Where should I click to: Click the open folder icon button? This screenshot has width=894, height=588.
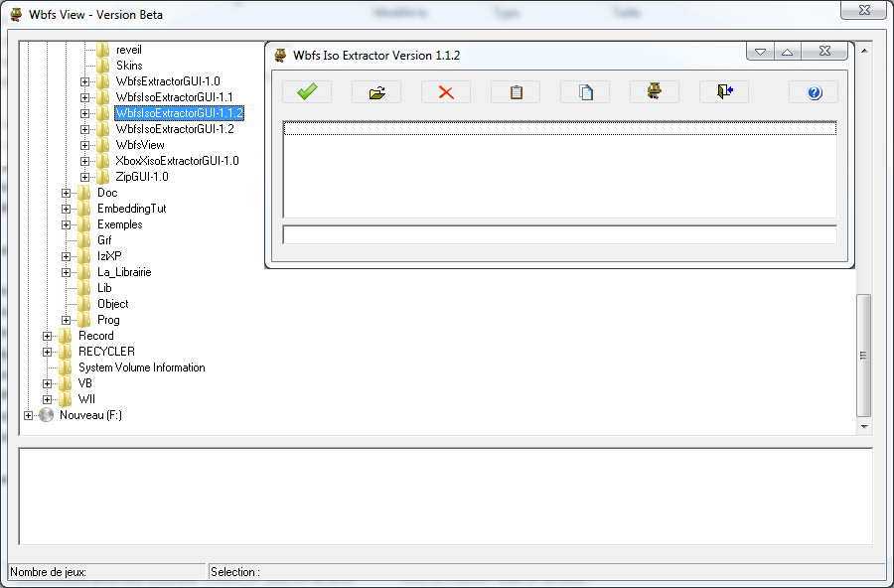point(376,92)
